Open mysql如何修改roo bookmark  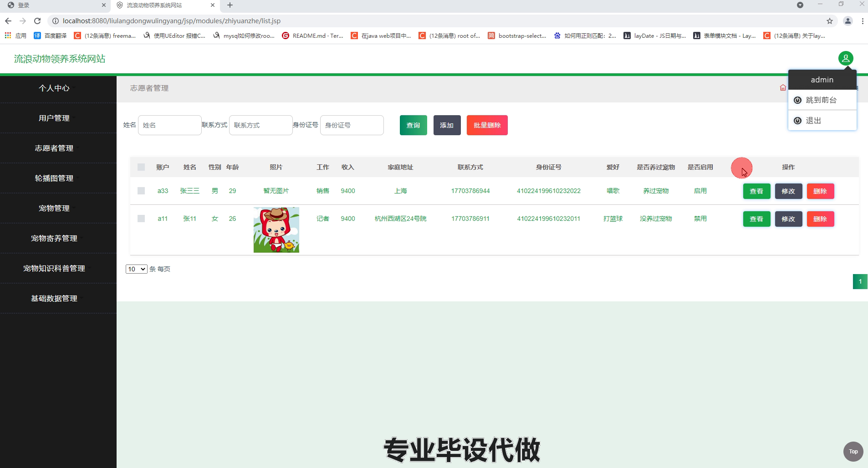coord(244,36)
